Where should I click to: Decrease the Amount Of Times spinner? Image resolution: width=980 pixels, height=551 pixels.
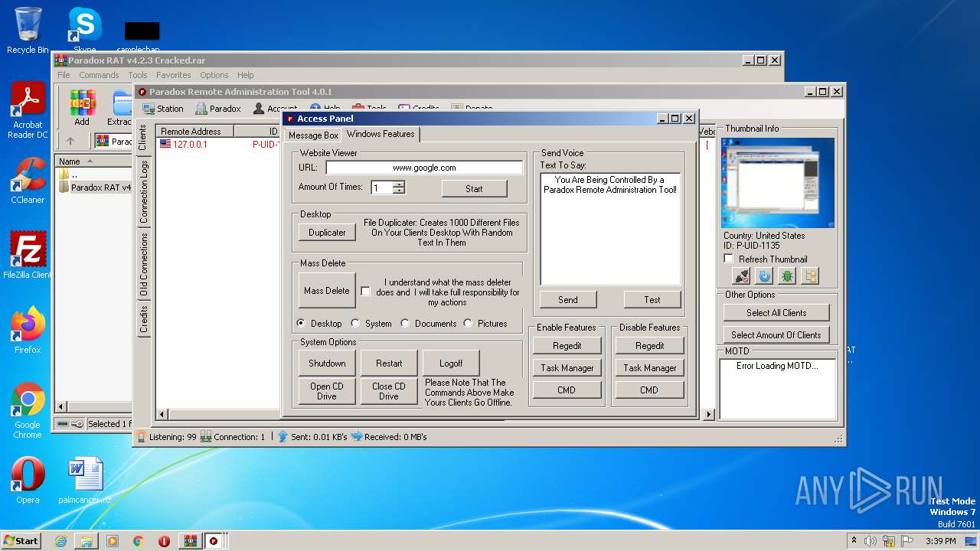(398, 191)
